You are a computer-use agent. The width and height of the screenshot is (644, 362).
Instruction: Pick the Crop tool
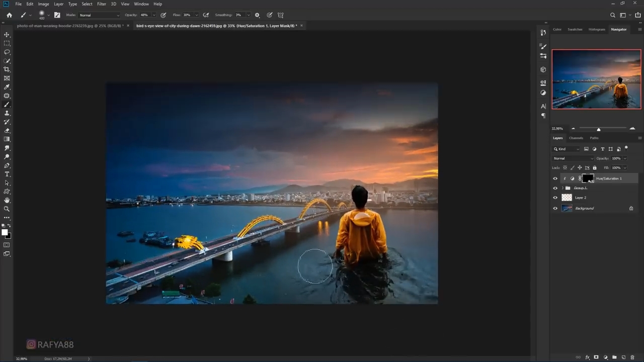point(7,69)
